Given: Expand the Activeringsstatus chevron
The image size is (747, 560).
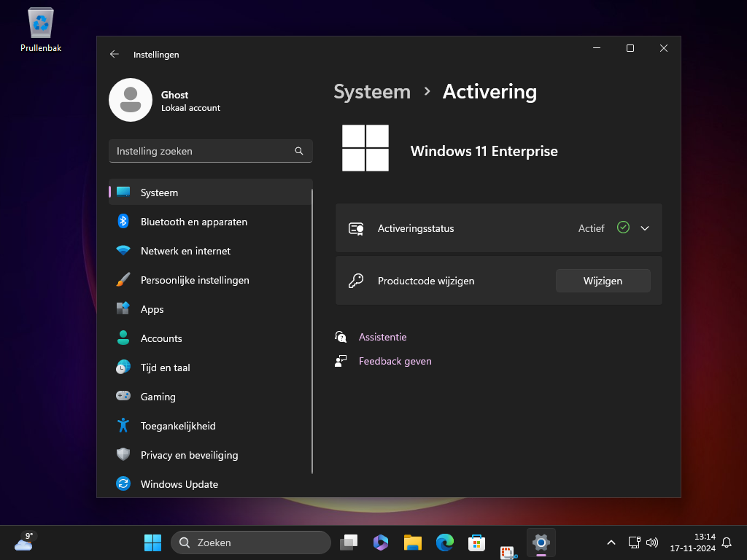Looking at the screenshot, I should coord(645,228).
